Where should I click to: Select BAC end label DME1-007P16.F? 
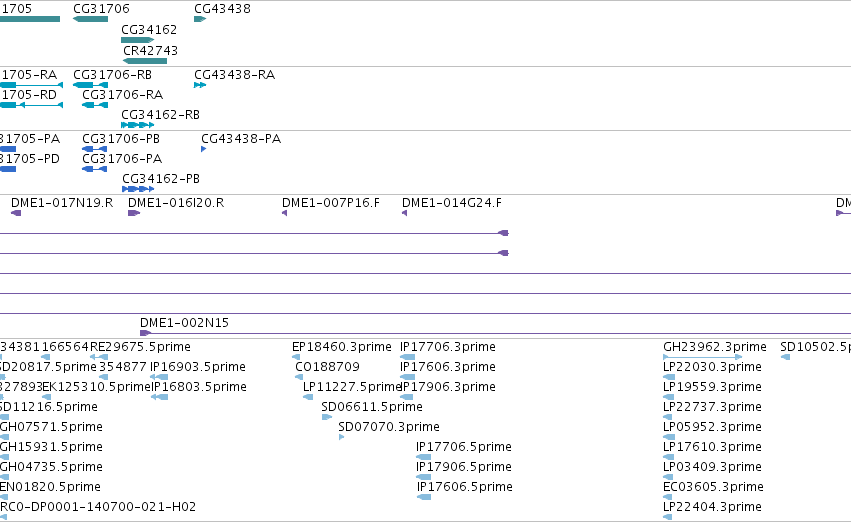pos(331,202)
